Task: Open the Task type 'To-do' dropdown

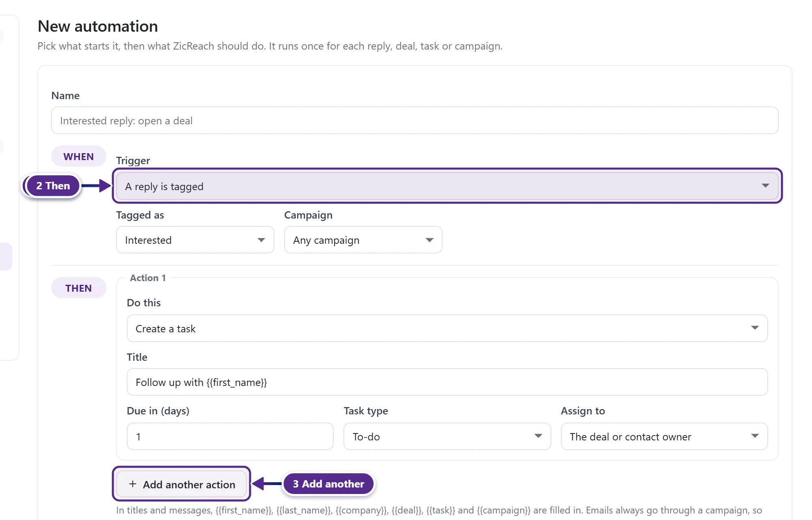Action: 447,436
